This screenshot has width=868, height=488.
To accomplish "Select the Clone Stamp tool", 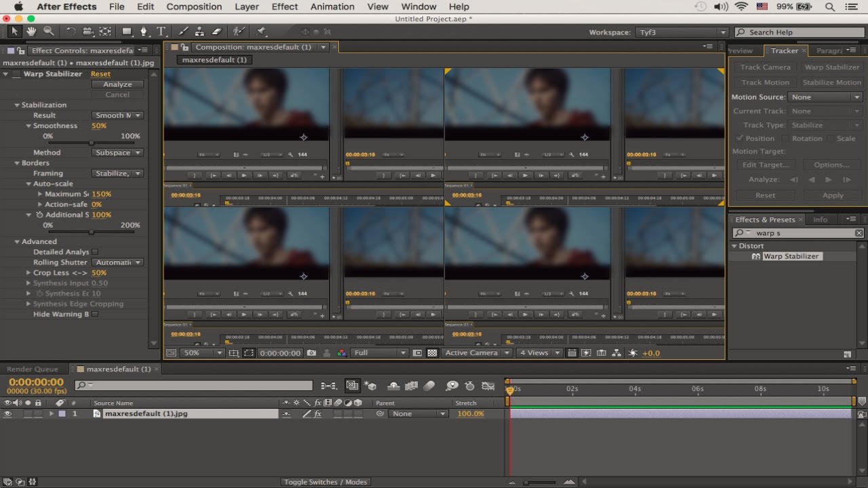I will 199,32.
